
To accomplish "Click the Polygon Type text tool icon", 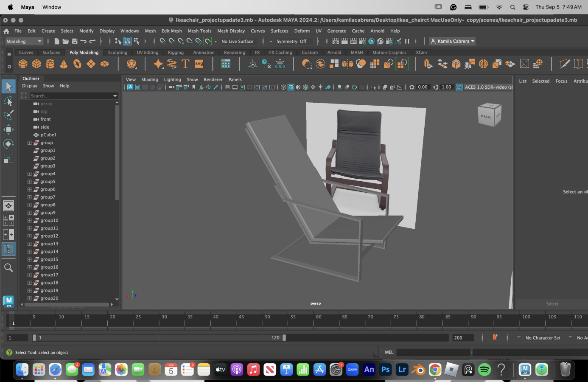I will [185, 64].
